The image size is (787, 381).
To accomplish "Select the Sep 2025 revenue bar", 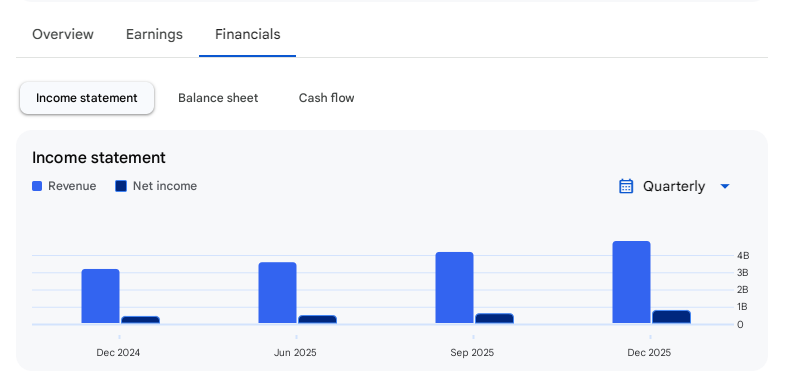I will click(454, 288).
